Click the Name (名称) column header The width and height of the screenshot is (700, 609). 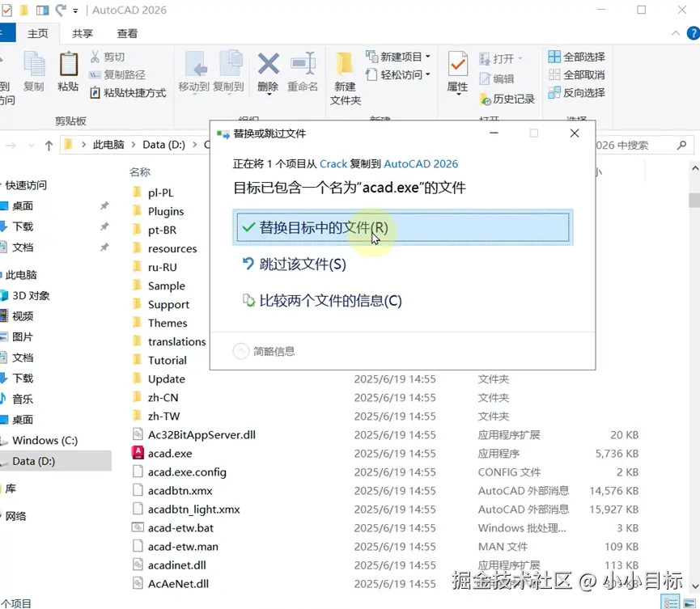pyautogui.click(x=140, y=171)
